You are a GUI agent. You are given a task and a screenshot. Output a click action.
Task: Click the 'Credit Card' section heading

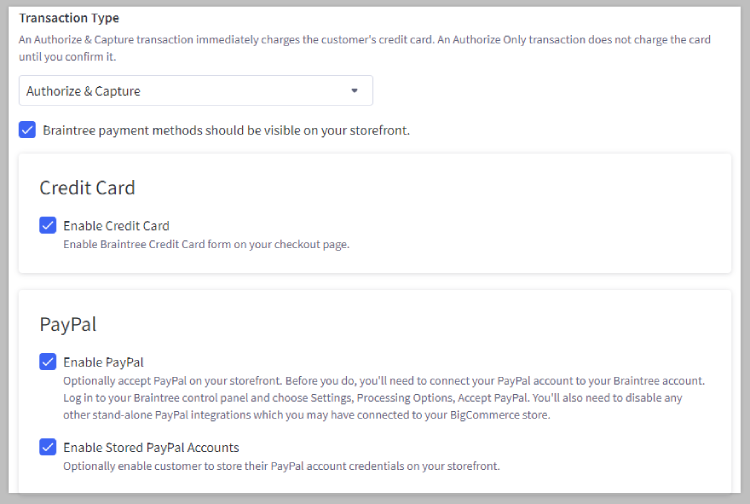pos(87,187)
